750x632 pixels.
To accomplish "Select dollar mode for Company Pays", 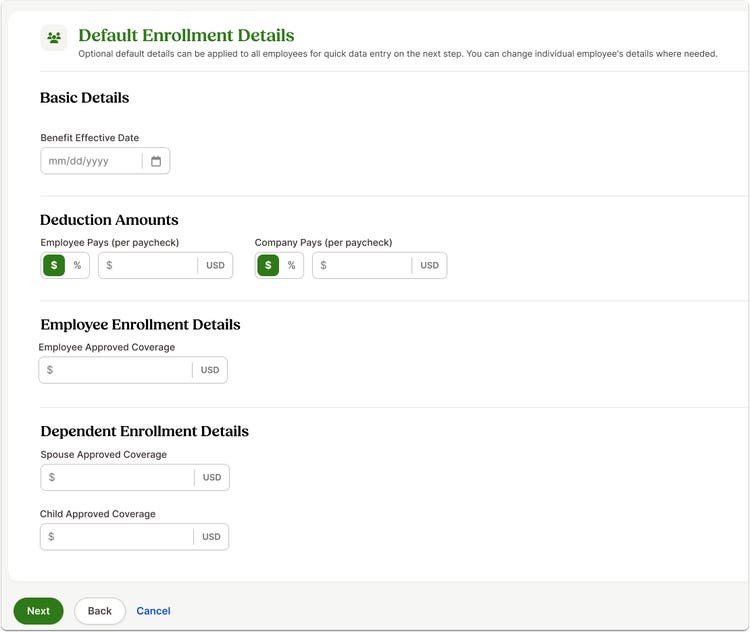I will click(x=268, y=266).
